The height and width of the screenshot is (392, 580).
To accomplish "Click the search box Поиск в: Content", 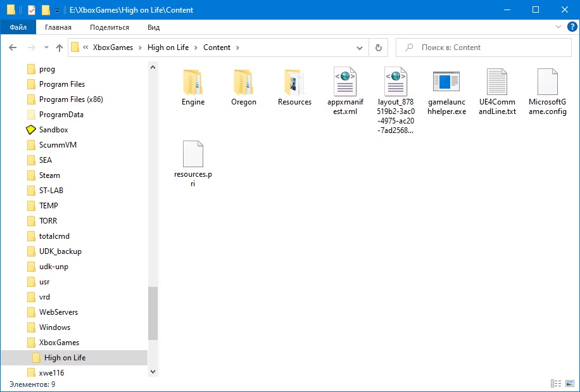I will (x=484, y=47).
